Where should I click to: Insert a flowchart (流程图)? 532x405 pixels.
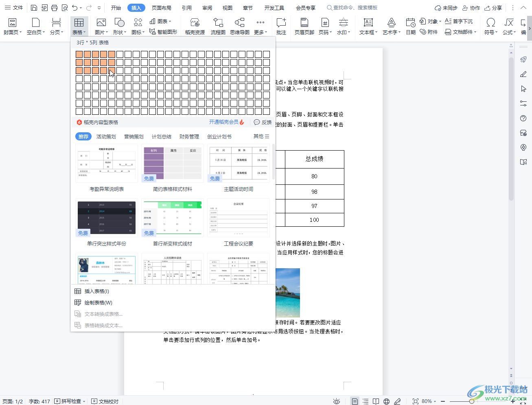[218, 26]
